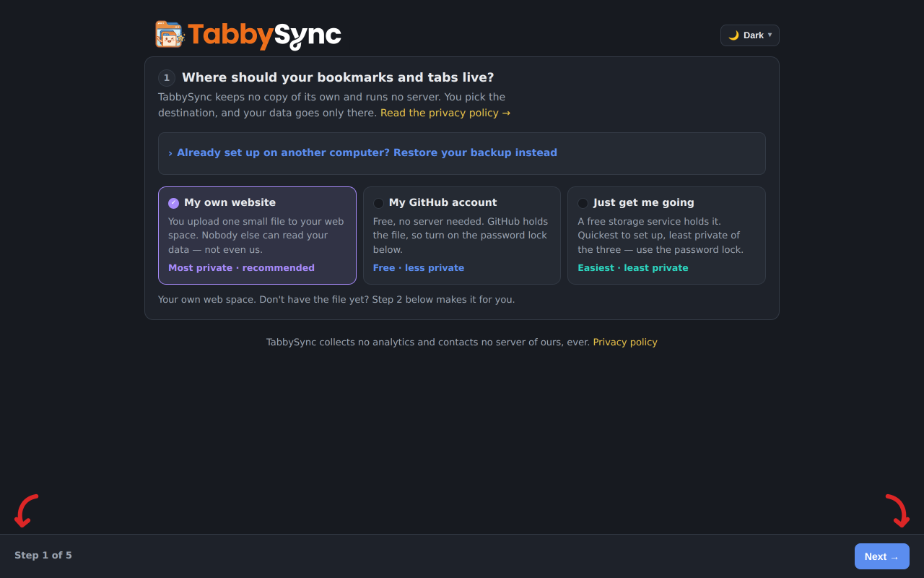Click the 'Most private · recommended' label
Image resolution: width=924 pixels, height=578 pixels.
click(x=241, y=268)
